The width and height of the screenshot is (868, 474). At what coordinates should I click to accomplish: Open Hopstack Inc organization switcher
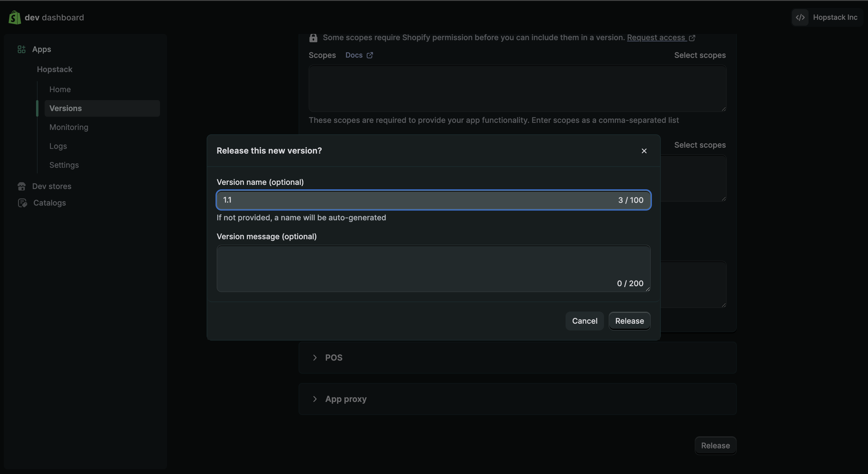[x=835, y=17]
